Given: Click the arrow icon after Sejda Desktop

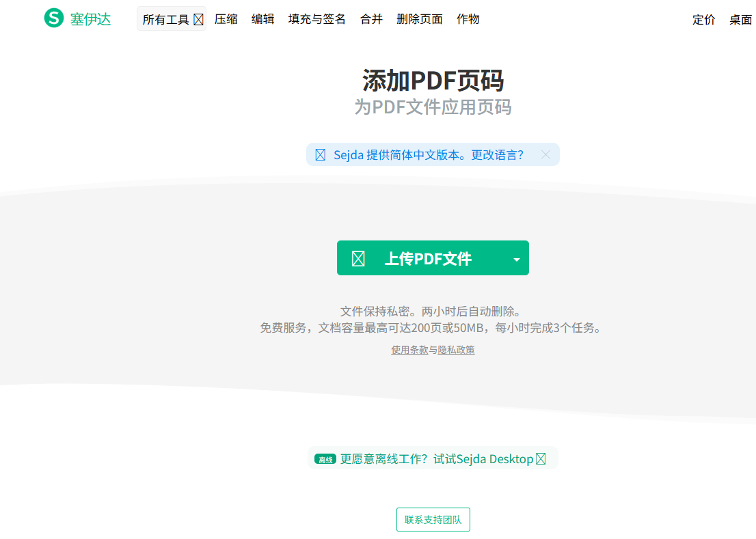Looking at the screenshot, I should [541, 459].
